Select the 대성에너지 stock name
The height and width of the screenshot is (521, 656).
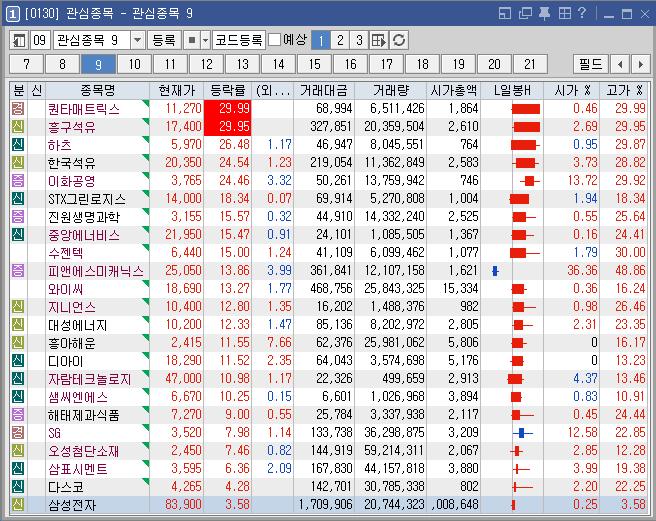tap(77, 325)
